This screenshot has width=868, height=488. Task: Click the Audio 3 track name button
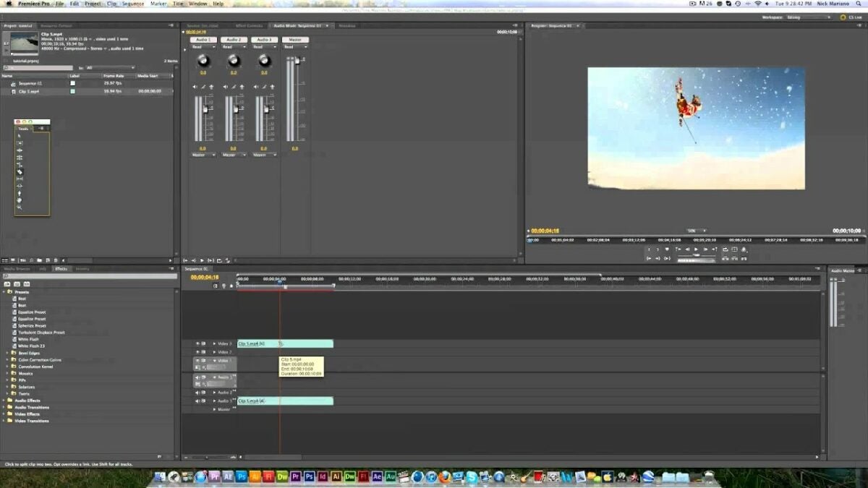click(264, 40)
